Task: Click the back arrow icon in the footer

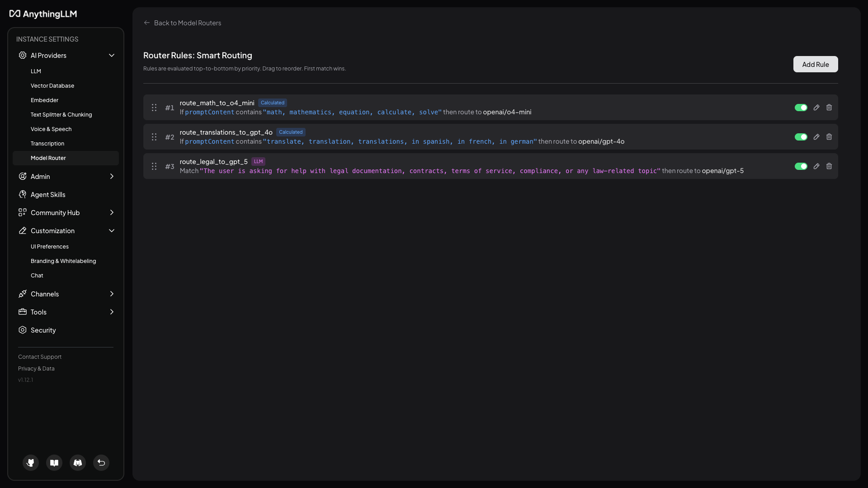Action: 101,463
